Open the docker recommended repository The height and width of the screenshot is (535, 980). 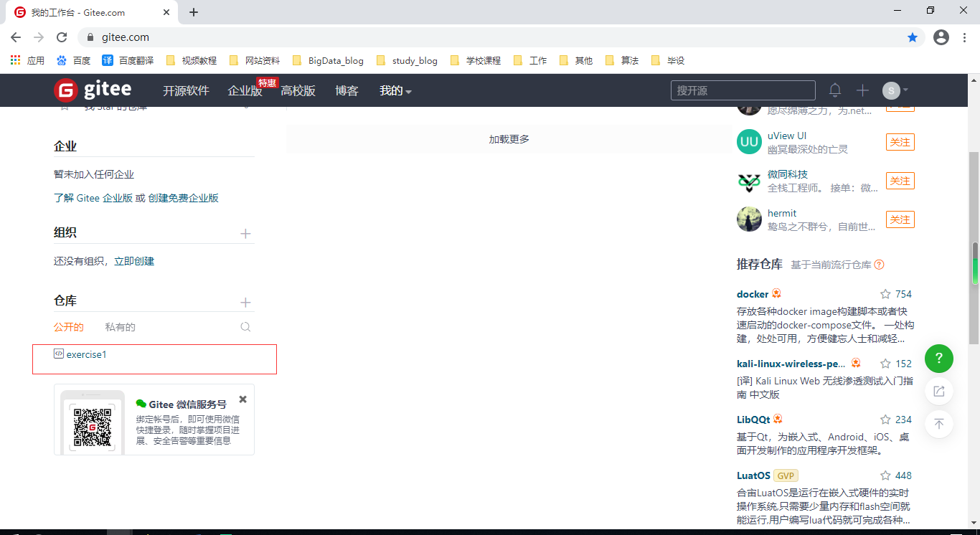(753, 294)
